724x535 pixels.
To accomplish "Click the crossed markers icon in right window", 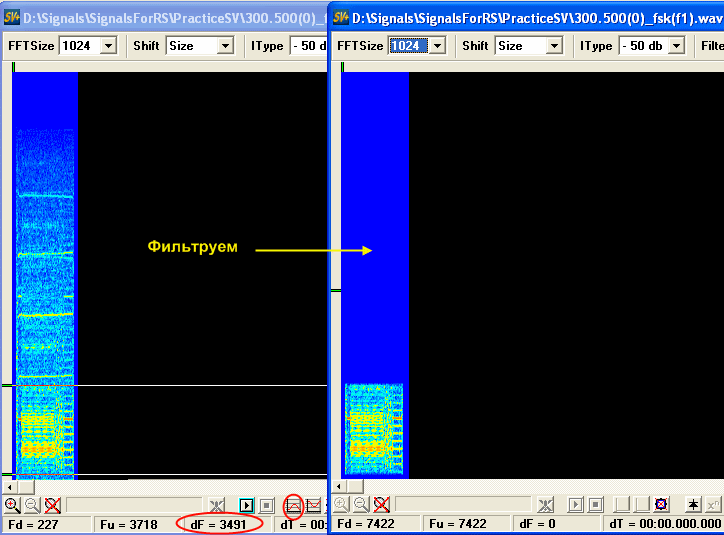I will 546,505.
